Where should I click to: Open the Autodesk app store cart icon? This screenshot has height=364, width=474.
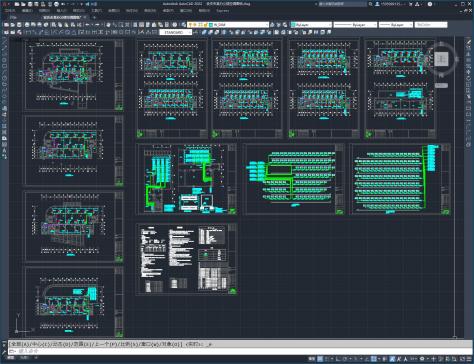click(411, 4)
